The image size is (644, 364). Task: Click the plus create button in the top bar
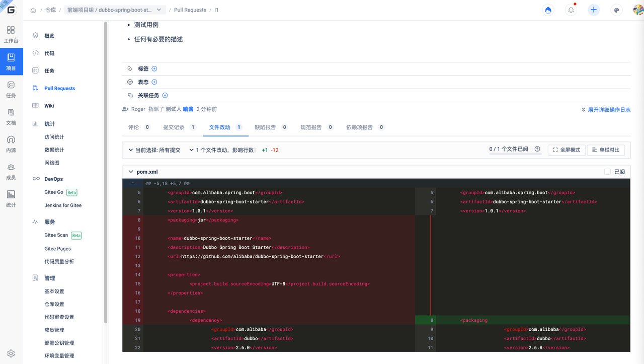[x=594, y=10]
